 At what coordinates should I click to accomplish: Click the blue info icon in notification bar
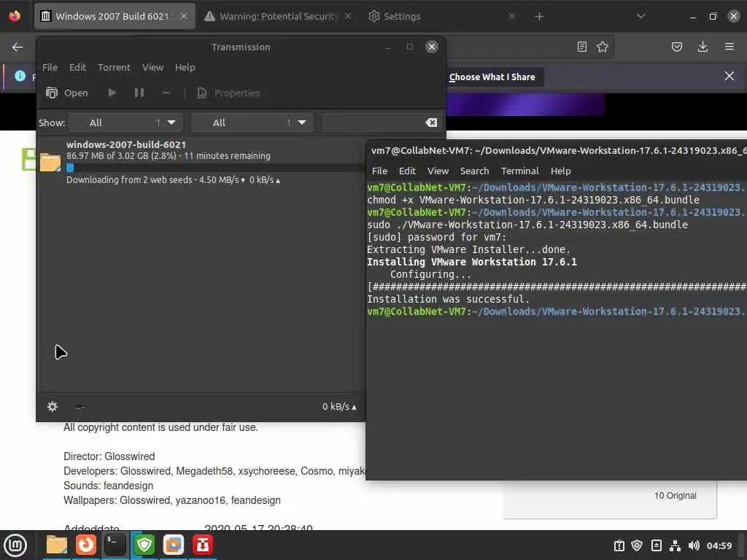(20, 76)
